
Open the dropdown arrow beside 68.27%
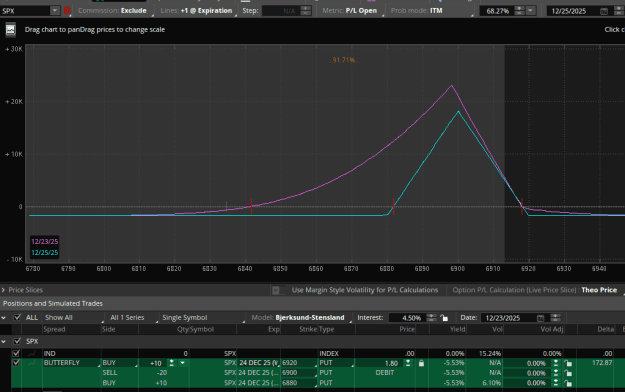tap(531, 11)
